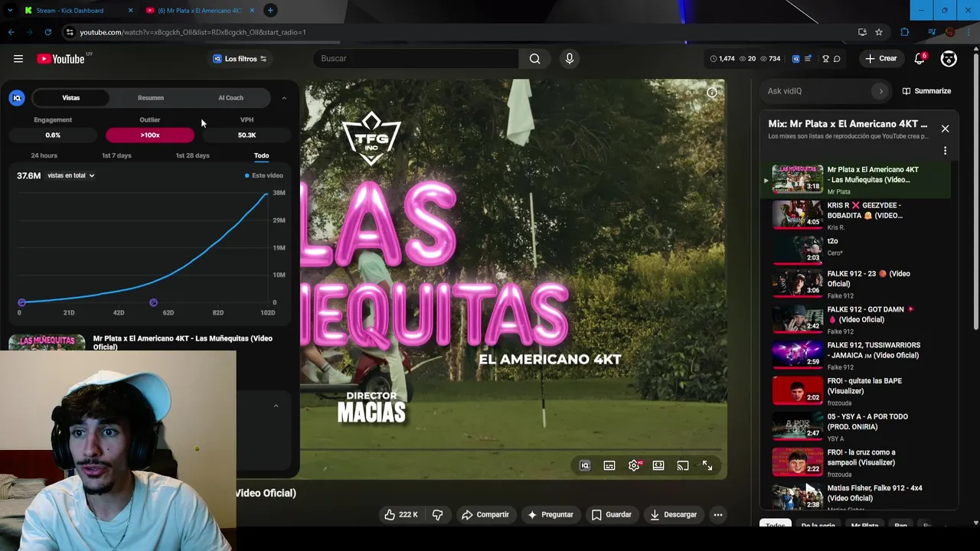Enter fullscreen in the video player
The height and width of the screenshot is (551, 980).
point(707,465)
